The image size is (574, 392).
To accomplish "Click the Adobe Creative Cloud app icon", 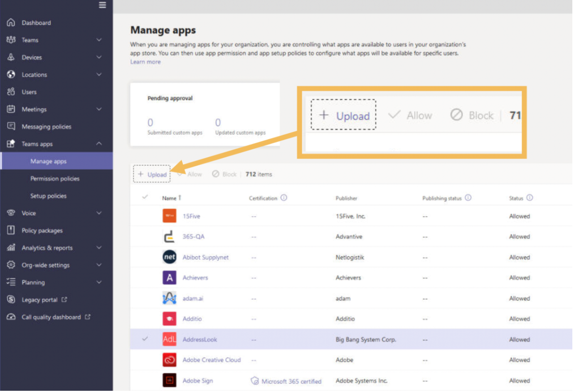I will (170, 360).
